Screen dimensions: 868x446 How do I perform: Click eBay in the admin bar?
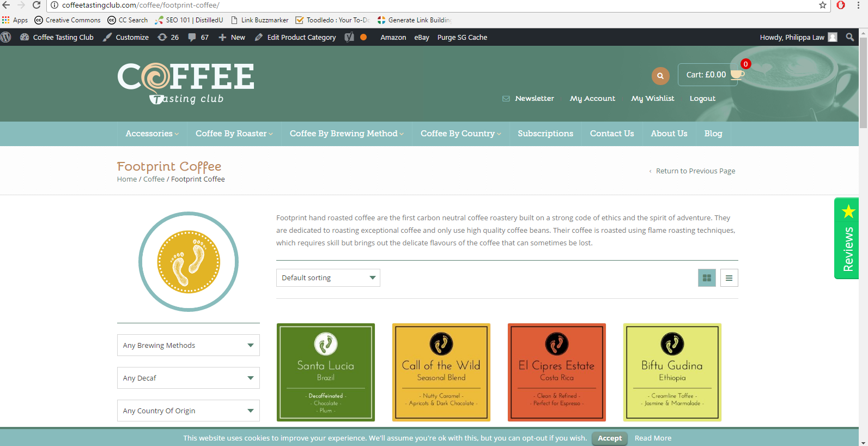pos(422,37)
